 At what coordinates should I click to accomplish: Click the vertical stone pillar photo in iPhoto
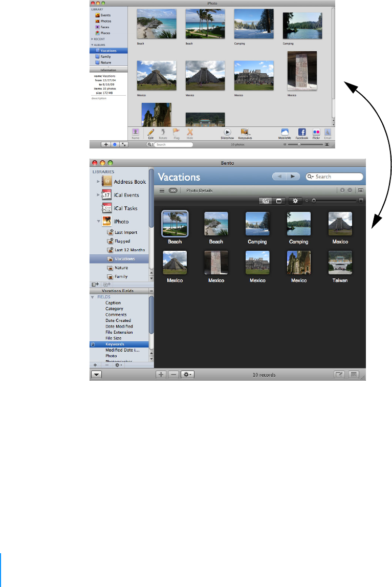point(302,71)
